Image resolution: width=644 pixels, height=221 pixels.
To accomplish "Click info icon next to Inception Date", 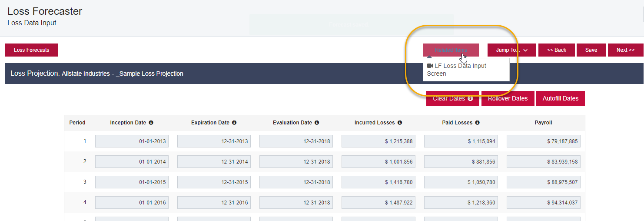I will tap(151, 123).
